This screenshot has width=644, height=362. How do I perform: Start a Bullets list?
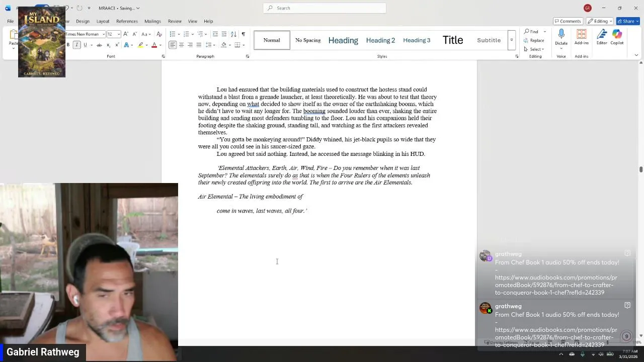pyautogui.click(x=173, y=34)
